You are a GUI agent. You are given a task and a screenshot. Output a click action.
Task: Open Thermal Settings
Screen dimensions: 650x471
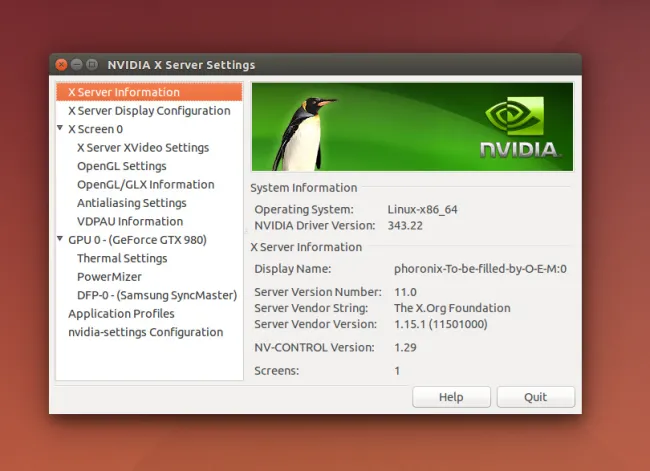[122, 258]
